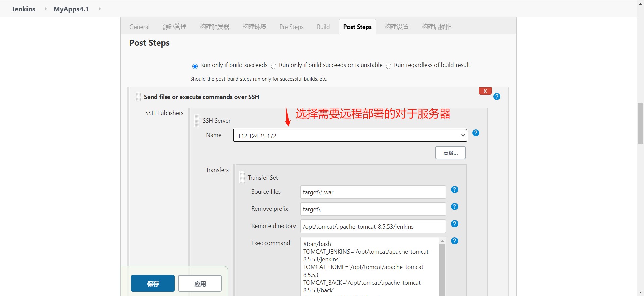
Task: Click drag handle beside SSH Server
Action: 197,120
